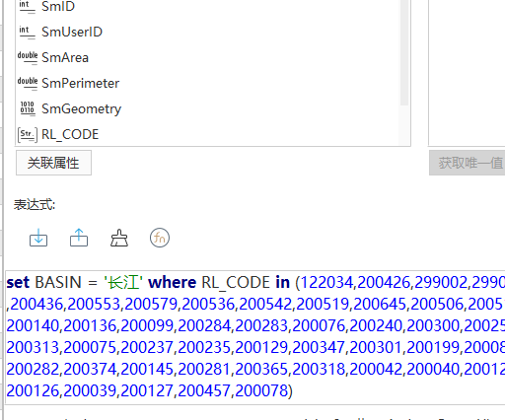This screenshot has width=505, height=420.
Task: Click the '长江' string in the expression
Action: click(123, 282)
